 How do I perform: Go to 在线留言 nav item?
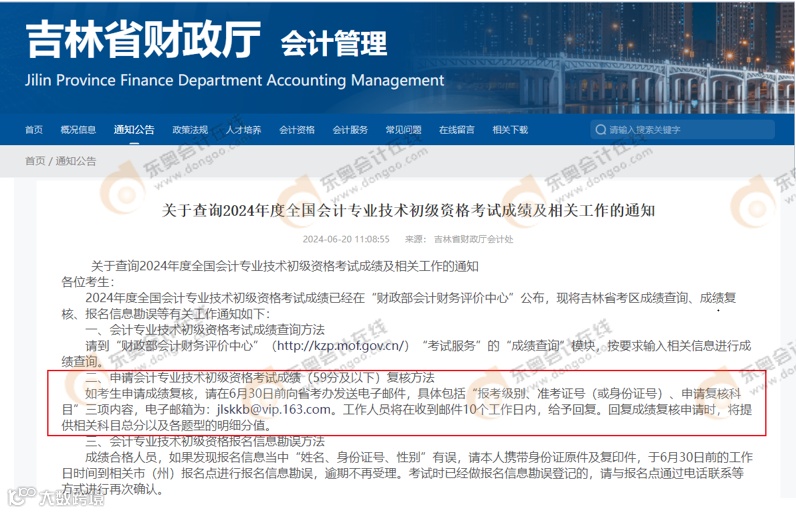(457, 130)
